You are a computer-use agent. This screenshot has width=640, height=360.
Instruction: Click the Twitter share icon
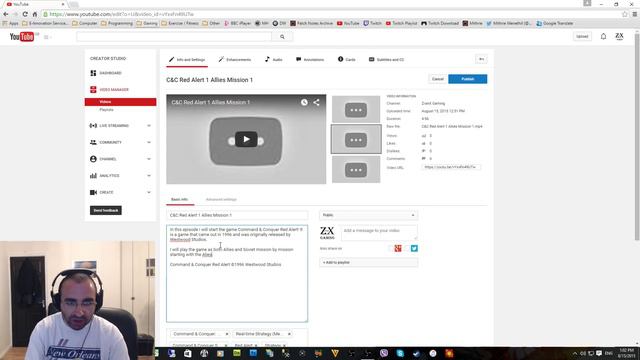tap(414, 248)
